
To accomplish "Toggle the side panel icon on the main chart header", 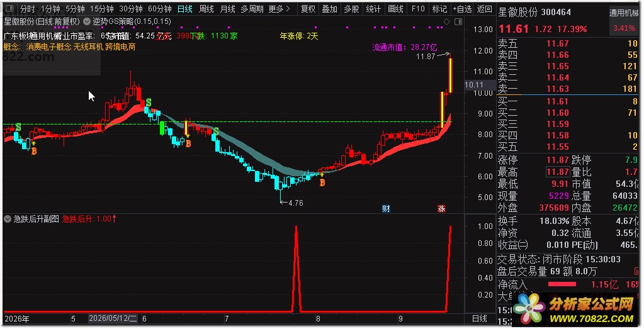I will pyautogui.click(x=458, y=22).
